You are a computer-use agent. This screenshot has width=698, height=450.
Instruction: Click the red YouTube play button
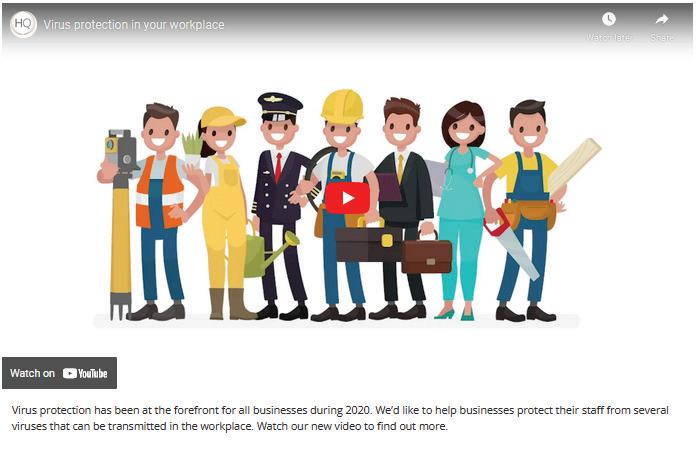347,198
